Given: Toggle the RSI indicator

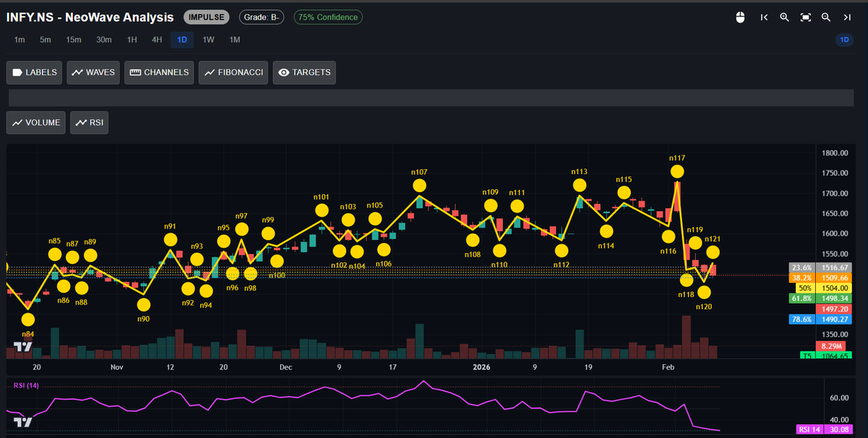Looking at the screenshot, I should click(x=89, y=123).
